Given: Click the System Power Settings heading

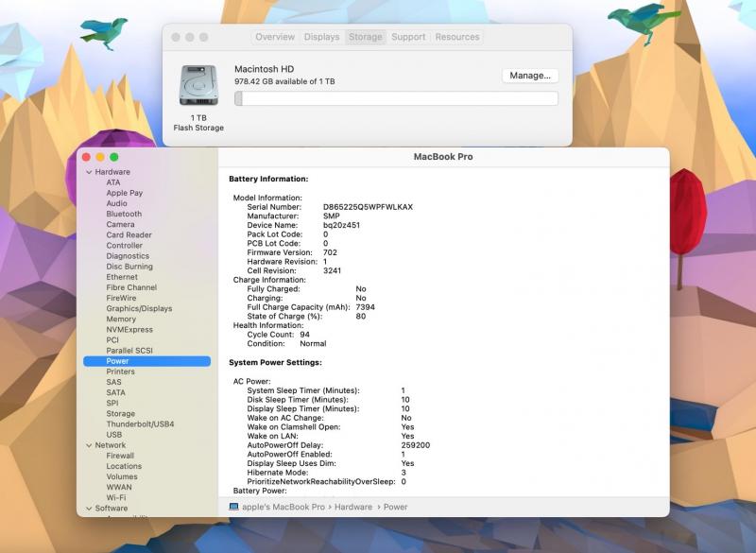Looking at the screenshot, I should pos(275,363).
